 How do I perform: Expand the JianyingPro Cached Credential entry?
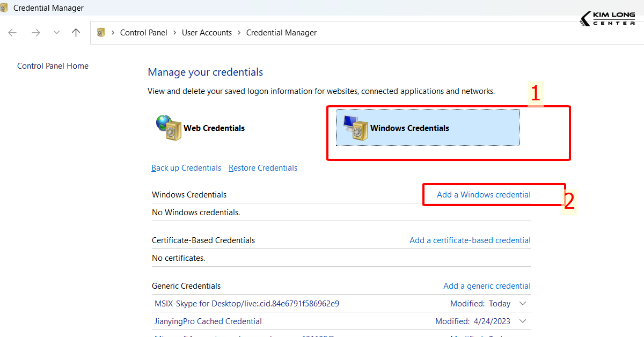(522, 321)
